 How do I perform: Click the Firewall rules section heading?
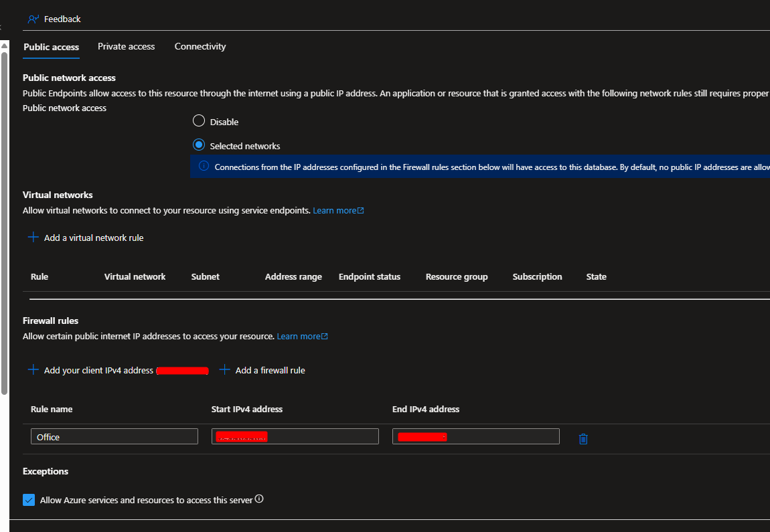tap(51, 321)
